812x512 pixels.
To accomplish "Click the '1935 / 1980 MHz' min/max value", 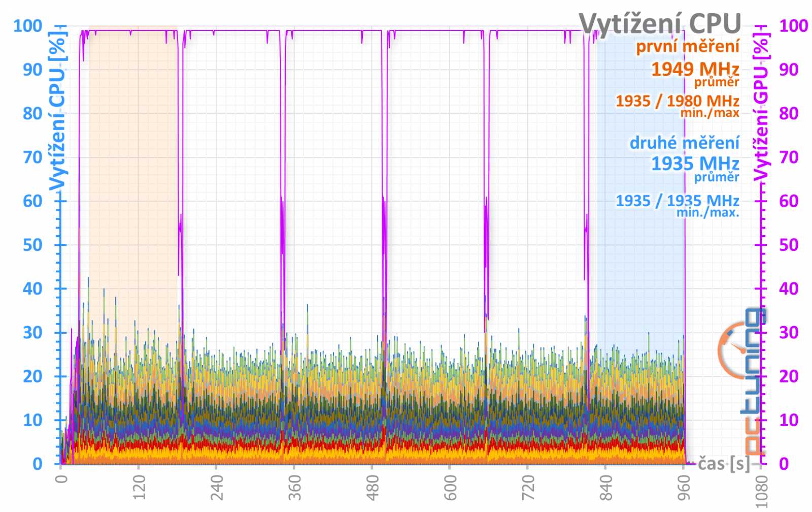I will (x=678, y=101).
